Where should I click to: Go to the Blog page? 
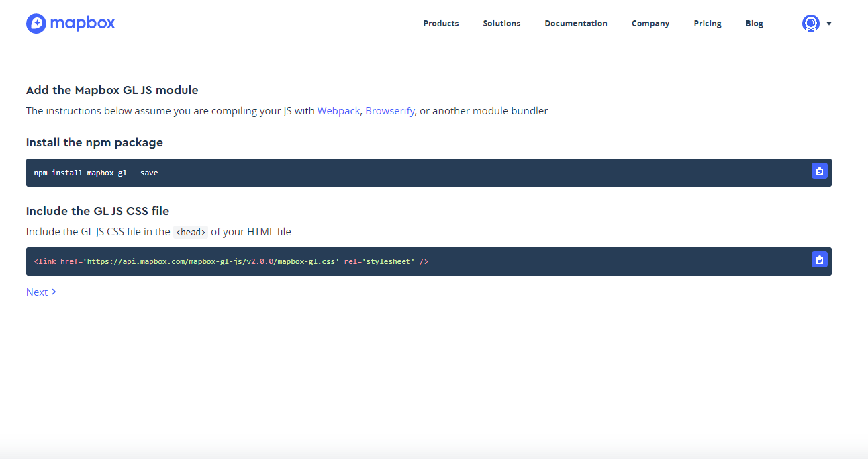point(754,24)
